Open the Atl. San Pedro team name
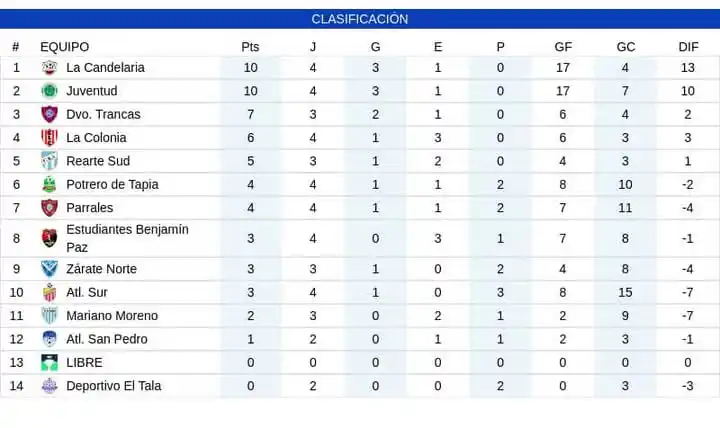This screenshot has width=720, height=428. (106, 339)
